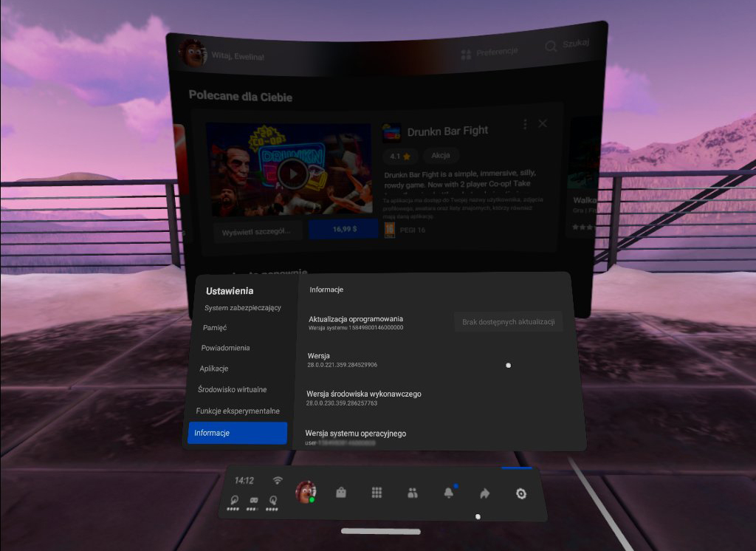The height and width of the screenshot is (551, 756).
Task: Open the People icon in the dock
Action: point(413,493)
